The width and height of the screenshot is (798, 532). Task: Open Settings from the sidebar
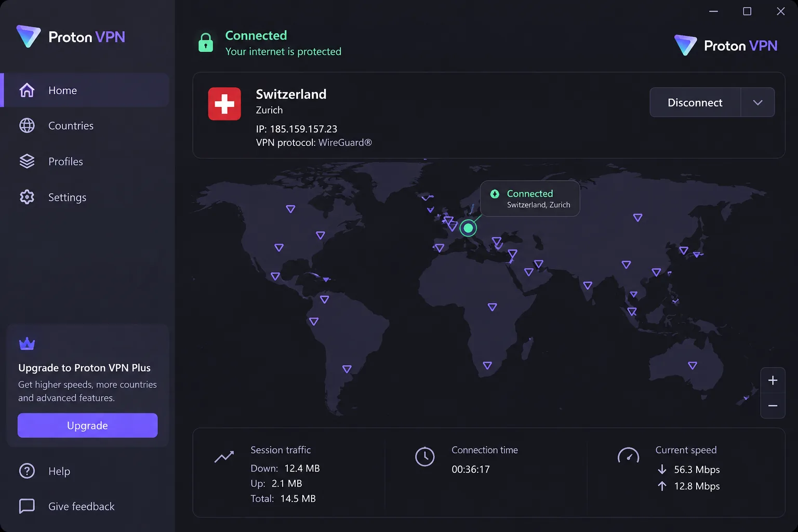85,197
